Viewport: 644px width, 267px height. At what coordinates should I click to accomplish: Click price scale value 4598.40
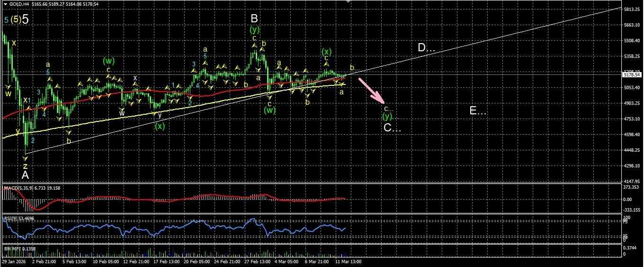coord(632,135)
